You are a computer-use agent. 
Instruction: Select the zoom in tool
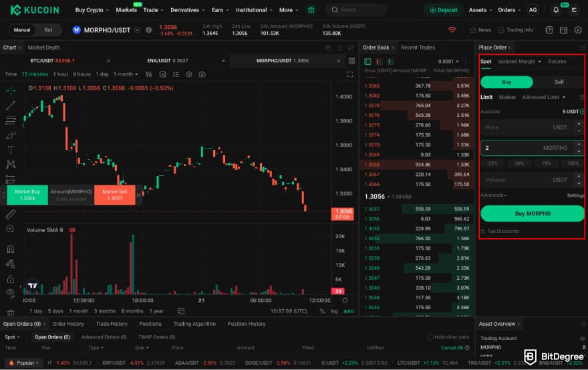[x=11, y=229]
